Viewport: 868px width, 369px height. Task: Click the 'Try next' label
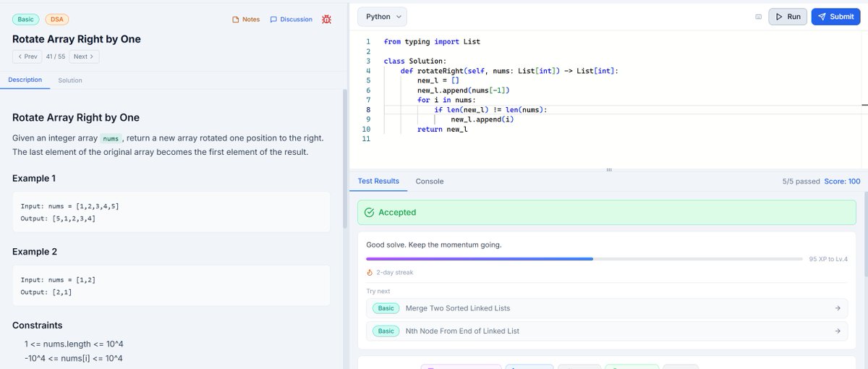click(x=377, y=291)
